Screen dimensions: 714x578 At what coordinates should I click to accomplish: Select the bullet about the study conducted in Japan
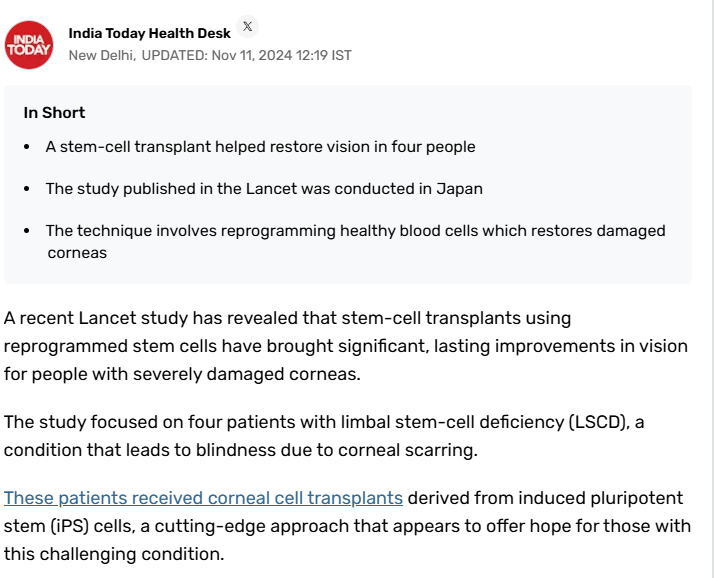click(264, 189)
